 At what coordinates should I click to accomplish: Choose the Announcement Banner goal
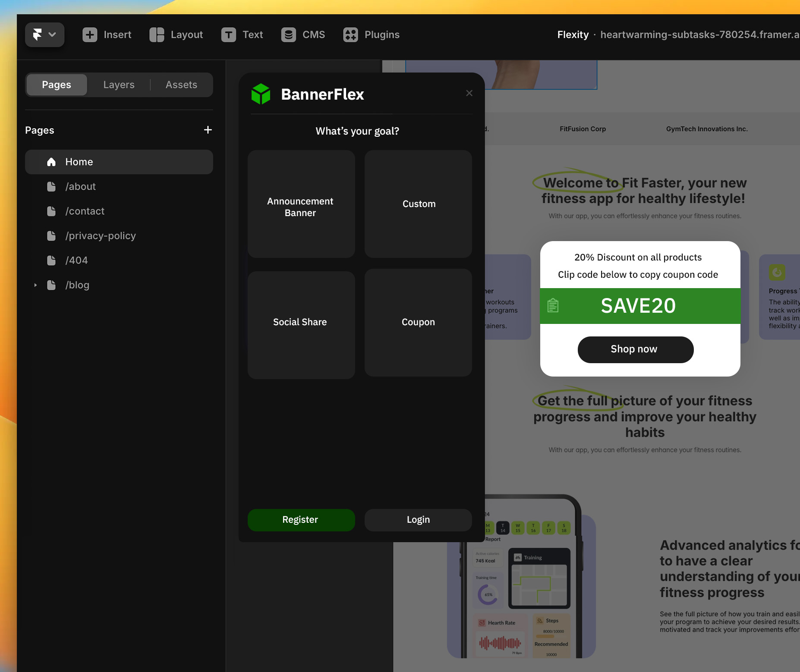click(301, 204)
